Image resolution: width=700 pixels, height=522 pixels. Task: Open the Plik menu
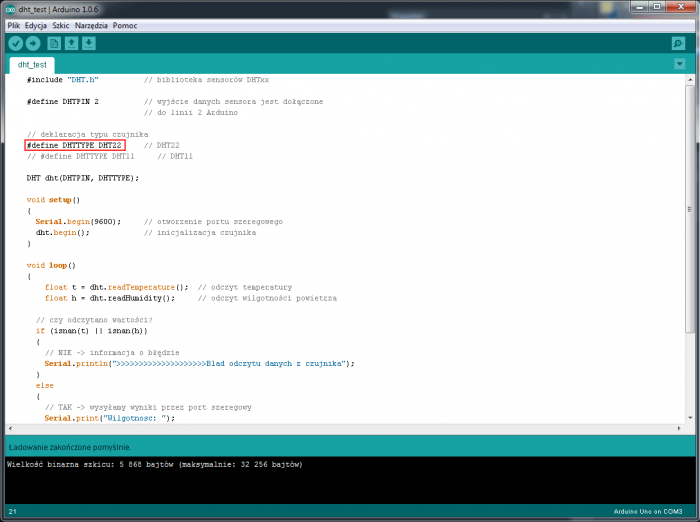[13, 24]
